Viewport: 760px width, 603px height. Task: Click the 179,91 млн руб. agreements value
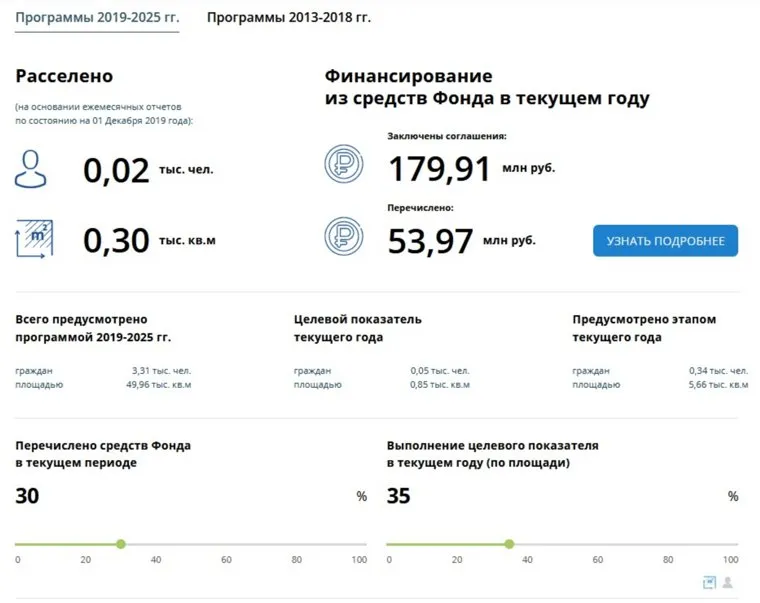440,168
